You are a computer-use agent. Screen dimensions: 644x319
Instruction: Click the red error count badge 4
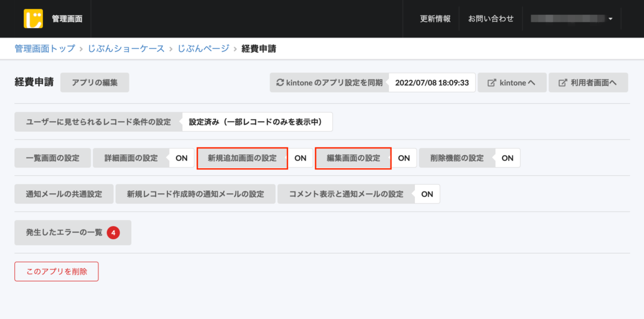pos(113,233)
